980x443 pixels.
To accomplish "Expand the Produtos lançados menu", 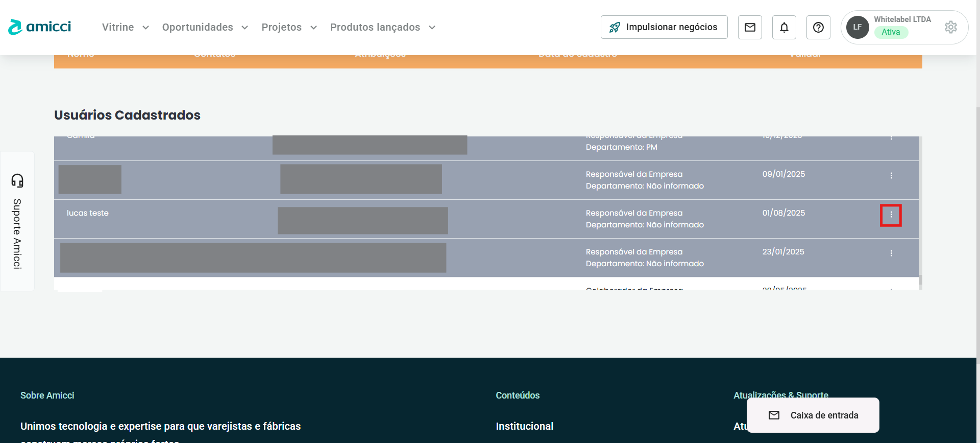I will pyautogui.click(x=382, y=27).
